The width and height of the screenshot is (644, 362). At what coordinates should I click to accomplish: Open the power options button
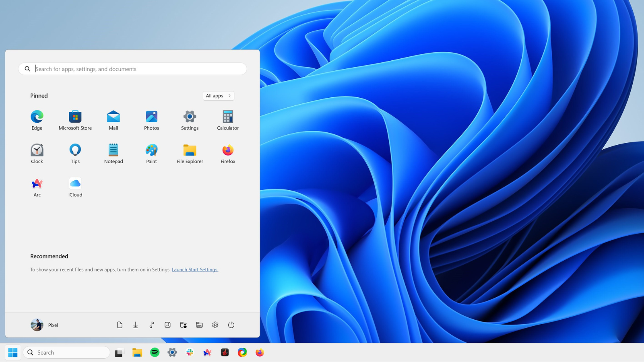pyautogui.click(x=231, y=325)
